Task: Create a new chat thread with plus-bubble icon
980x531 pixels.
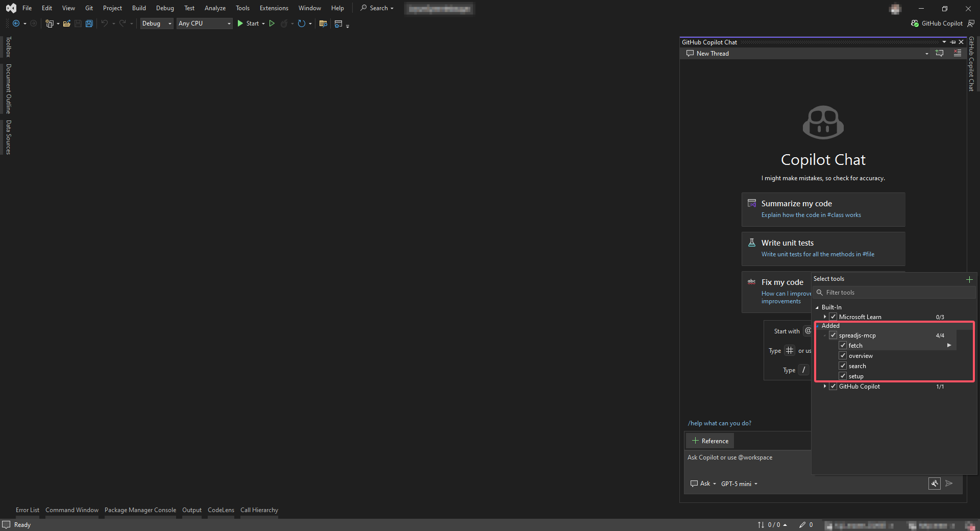Action: click(940, 54)
